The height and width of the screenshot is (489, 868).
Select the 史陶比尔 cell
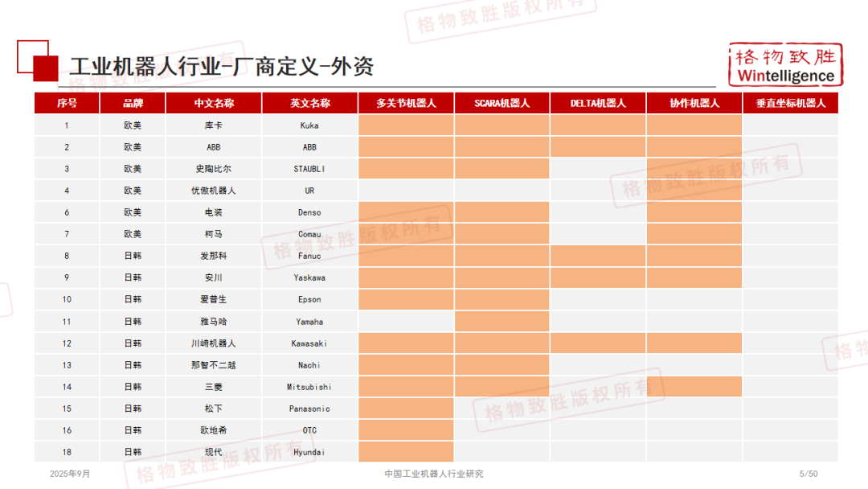coord(214,168)
